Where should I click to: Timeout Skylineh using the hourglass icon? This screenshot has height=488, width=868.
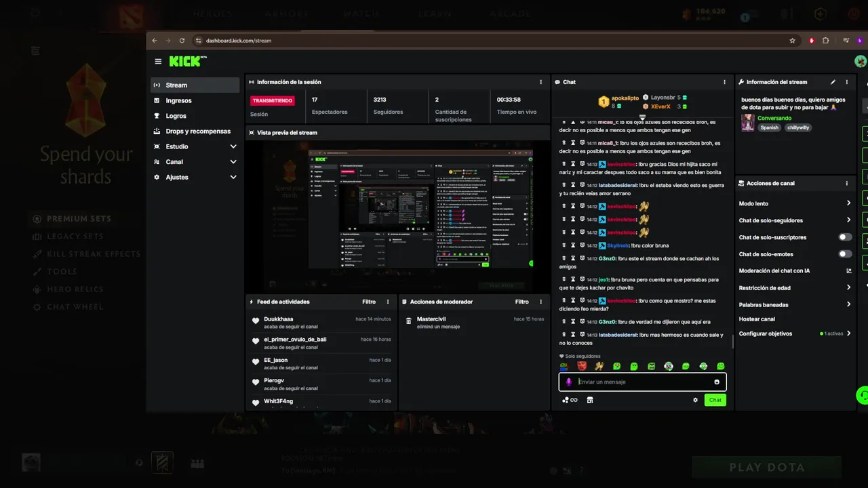click(x=573, y=245)
